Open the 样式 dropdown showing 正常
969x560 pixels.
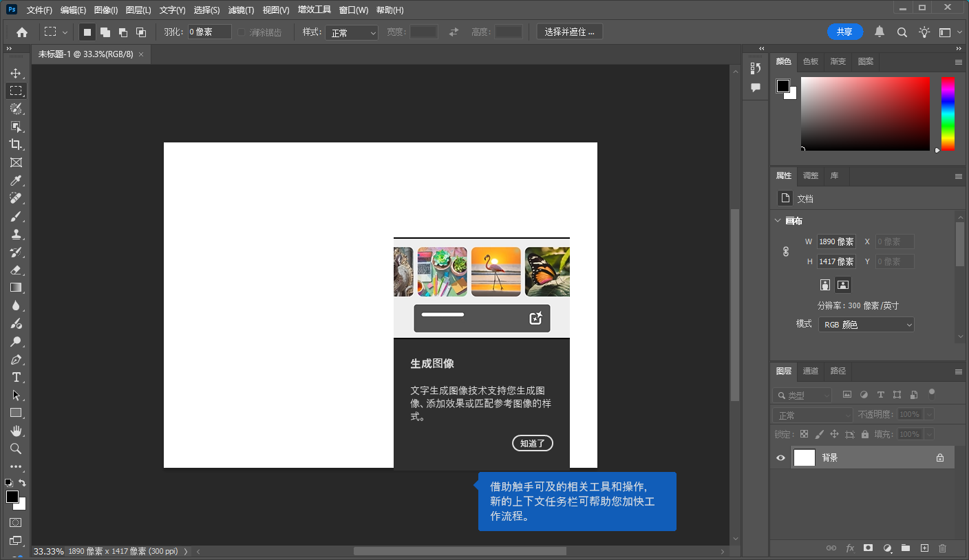click(352, 31)
